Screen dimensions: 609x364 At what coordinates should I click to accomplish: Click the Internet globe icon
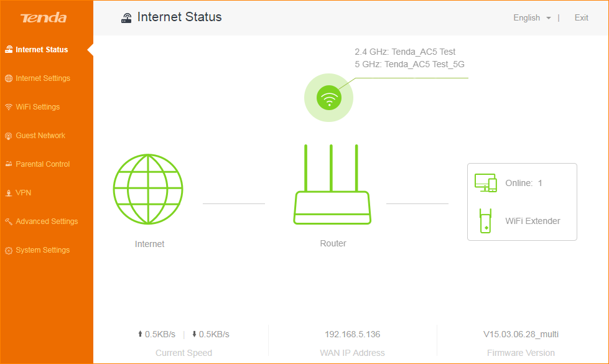[x=148, y=189]
